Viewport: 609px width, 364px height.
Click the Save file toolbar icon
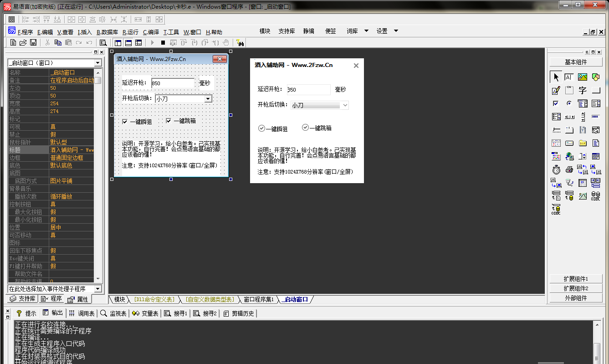click(x=33, y=42)
